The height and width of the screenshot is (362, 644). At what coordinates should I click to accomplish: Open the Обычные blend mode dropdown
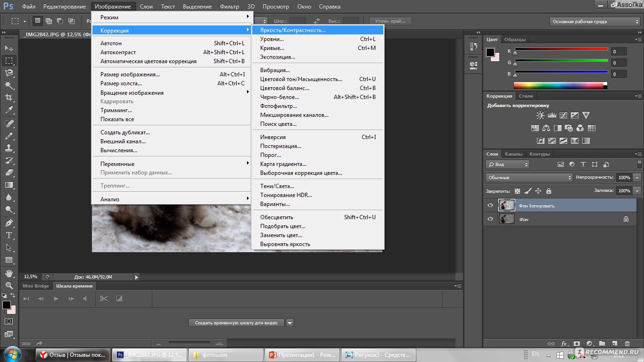528,178
